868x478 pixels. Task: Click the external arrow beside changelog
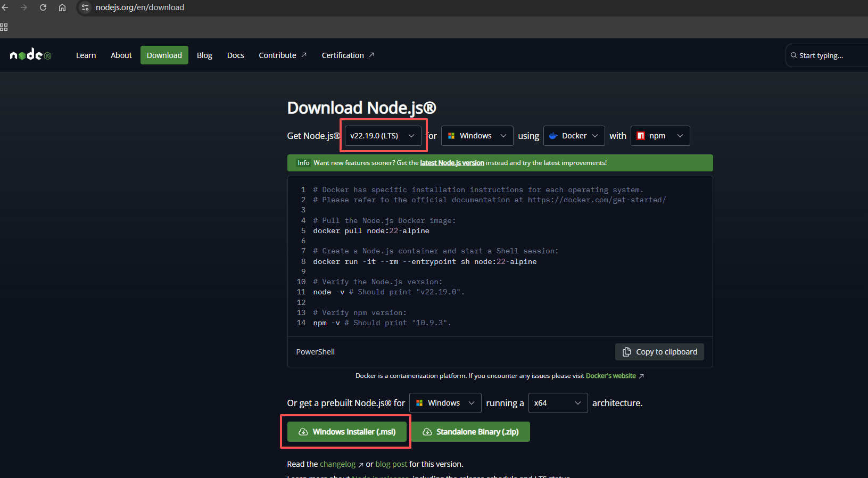click(361, 465)
